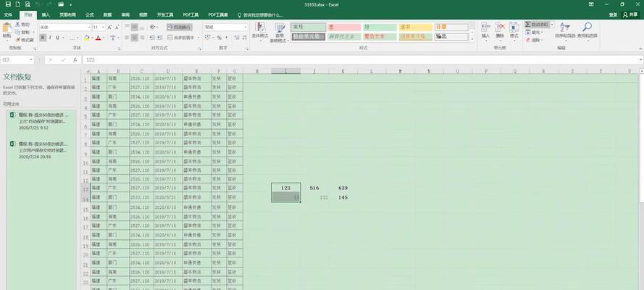Click Merge and Center (合并后居中)
Image resolution: width=644 pixels, height=290 pixels.
(x=180, y=38)
